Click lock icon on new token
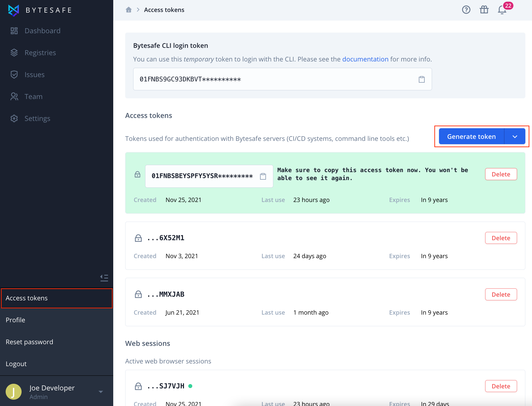Screen dimensions: 532x406 (137, 174)
